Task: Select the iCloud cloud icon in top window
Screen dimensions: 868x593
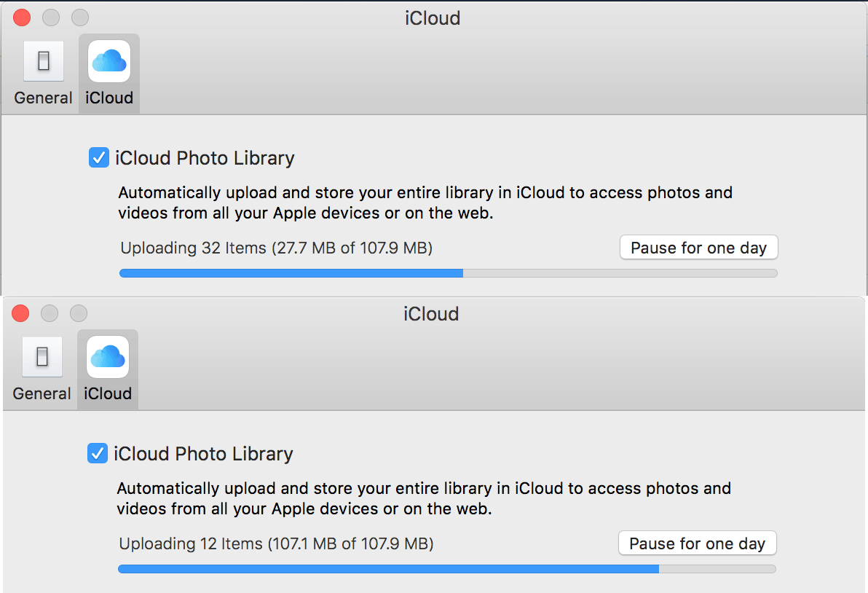Action: (109, 61)
